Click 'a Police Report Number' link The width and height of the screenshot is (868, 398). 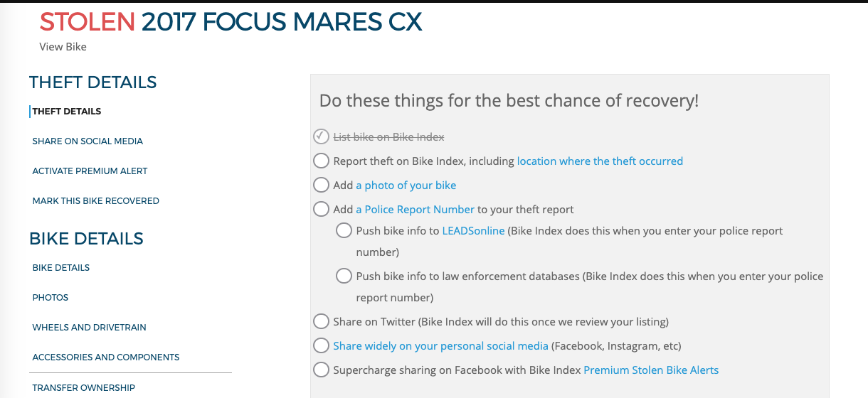pos(415,210)
